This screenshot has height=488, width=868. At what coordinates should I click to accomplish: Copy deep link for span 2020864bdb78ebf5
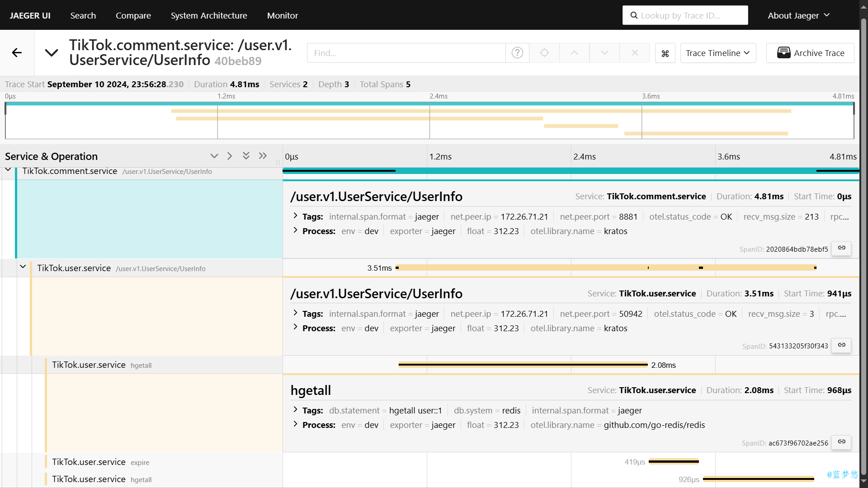pyautogui.click(x=841, y=248)
